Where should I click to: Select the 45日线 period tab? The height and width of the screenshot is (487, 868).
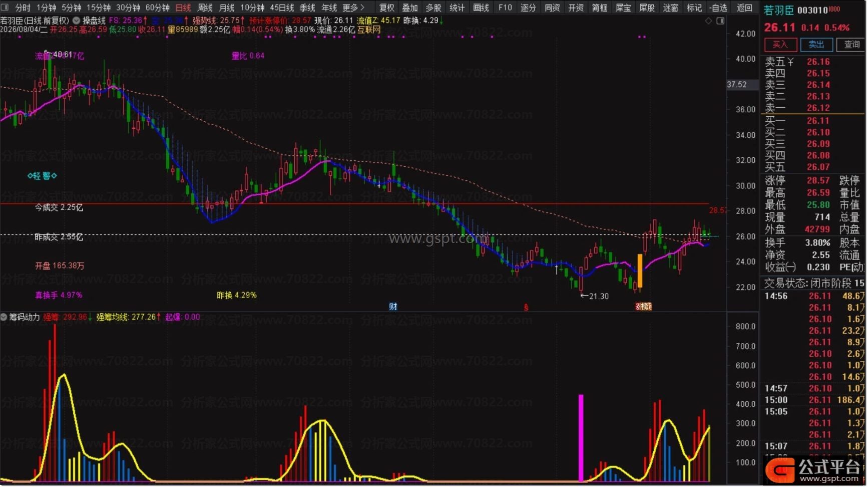tap(282, 8)
